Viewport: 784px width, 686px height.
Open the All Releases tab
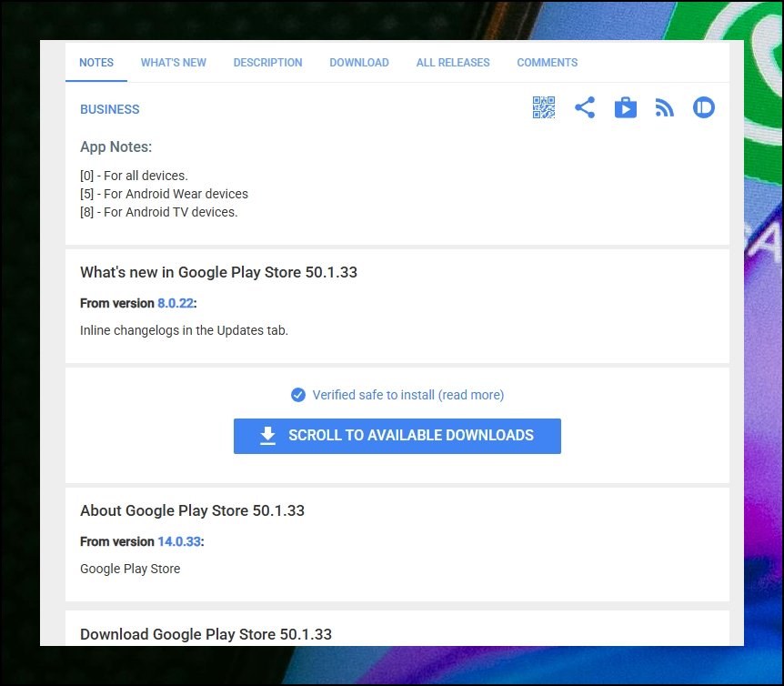click(453, 63)
